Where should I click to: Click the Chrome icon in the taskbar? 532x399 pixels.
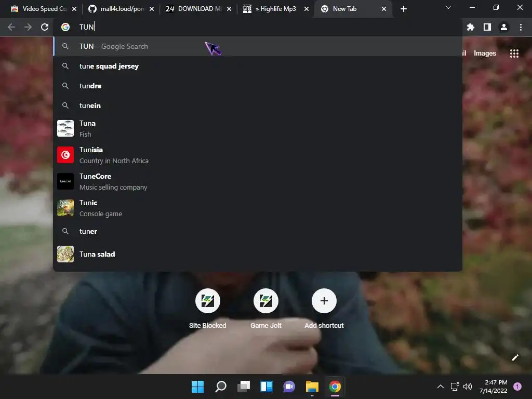[335, 387]
